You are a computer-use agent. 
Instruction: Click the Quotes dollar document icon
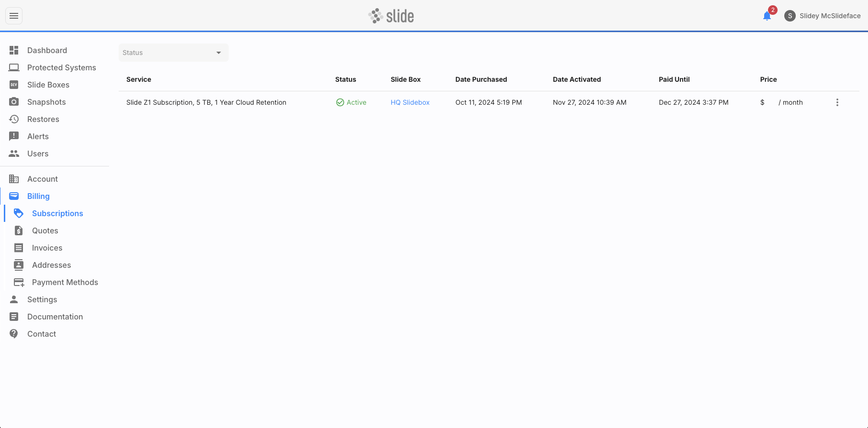click(x=19, y=230)
